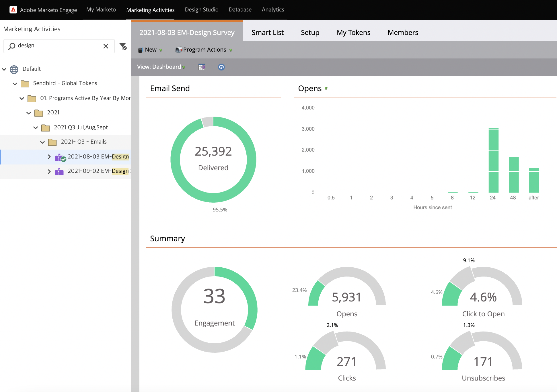
Task: Open the green dropdown arrow next to New
Action: coord(161,50)
